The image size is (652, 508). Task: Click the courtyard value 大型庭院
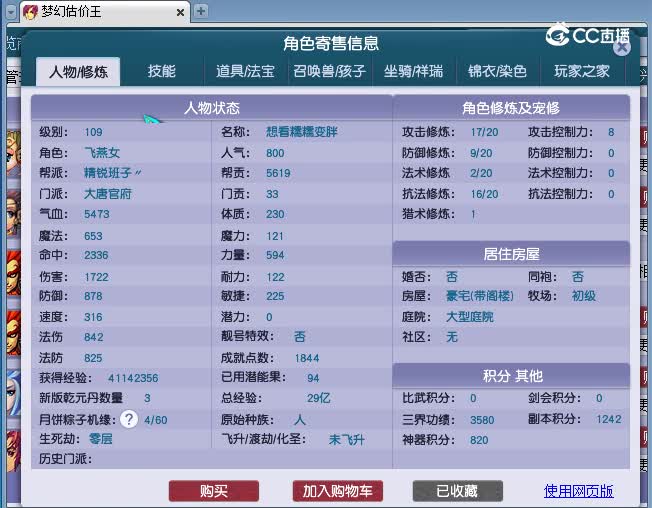click(469, 317)
